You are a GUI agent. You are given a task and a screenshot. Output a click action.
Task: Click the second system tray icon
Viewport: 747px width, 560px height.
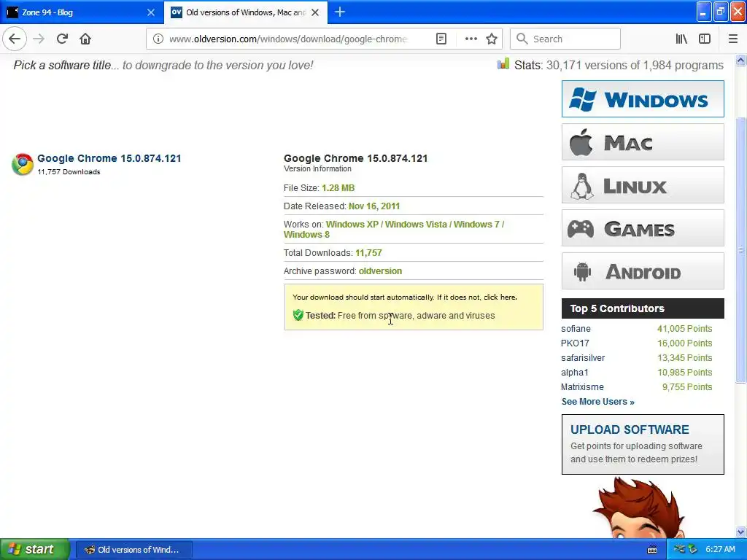click(x=692, y=549)
